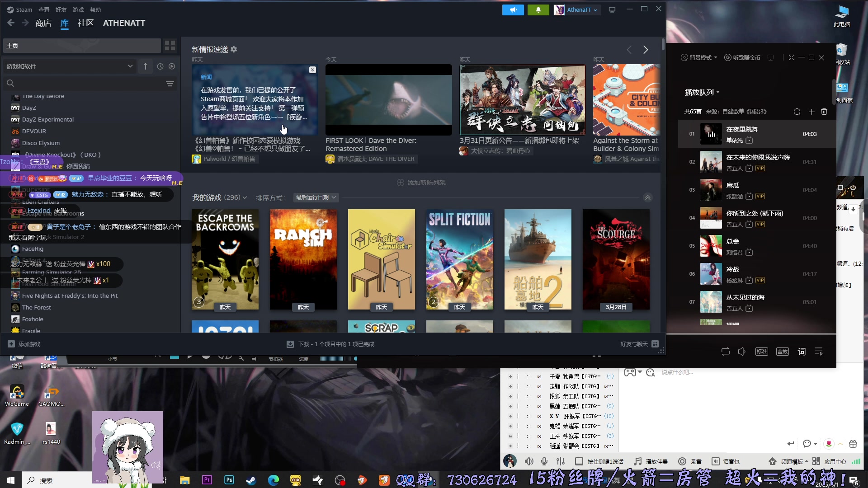This screenshot has width=868, height=488.
Task: Go back using Steam back arrow
Action: [x=11, y=23]
